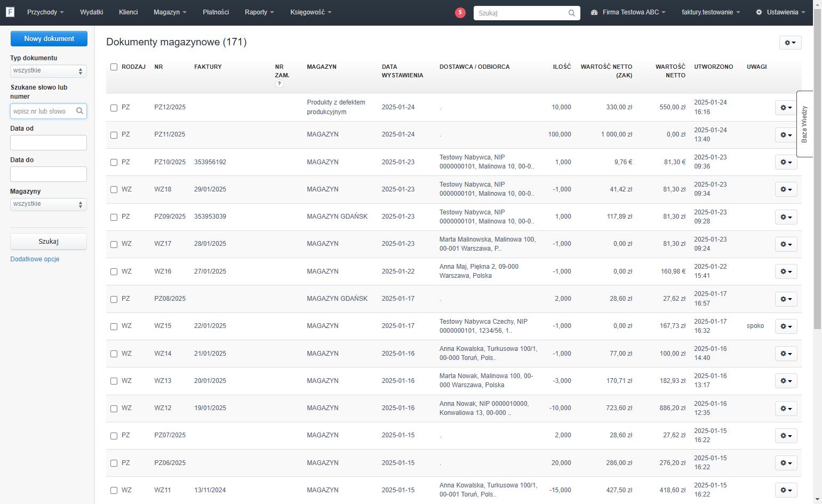The width and height of the screenshot is (822, 504).
Task: Open the Typ dokumentu dropdown
Action: 49,71
